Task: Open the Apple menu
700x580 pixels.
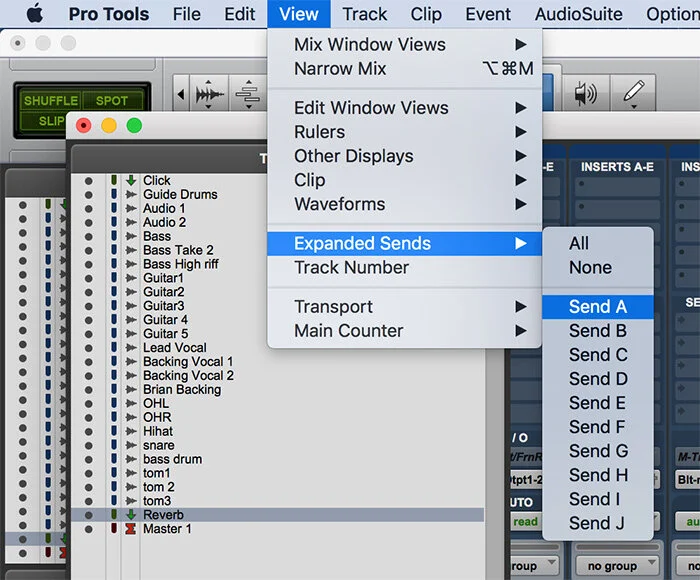Action: [x=35, y=14]
